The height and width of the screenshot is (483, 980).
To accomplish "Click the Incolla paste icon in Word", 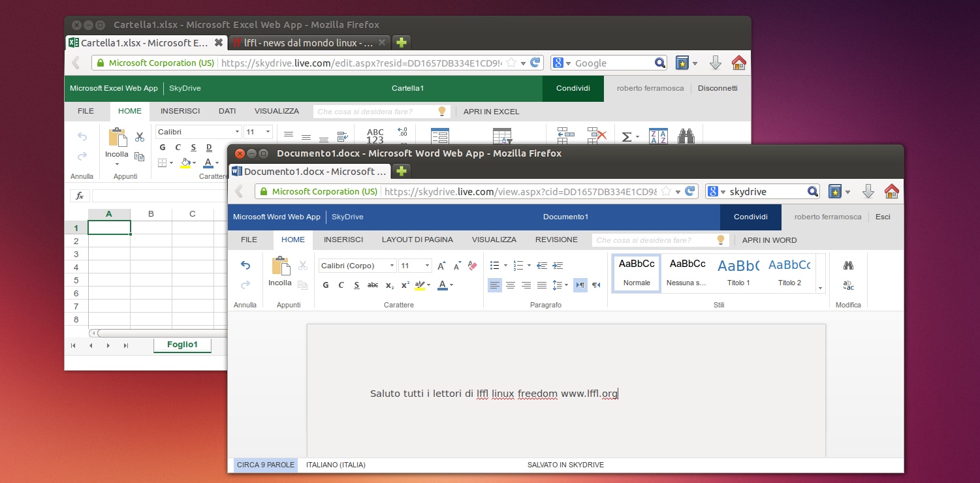I will (280, 266).
